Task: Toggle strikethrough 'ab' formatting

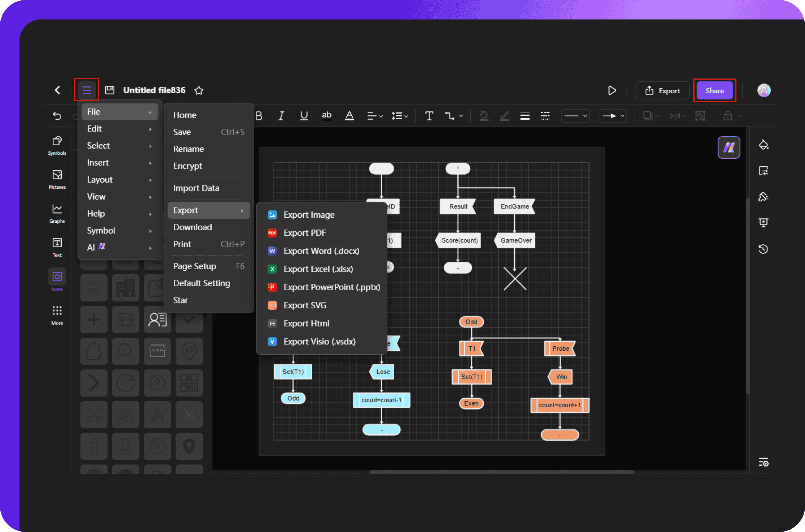Action: (x=326, y=115)
